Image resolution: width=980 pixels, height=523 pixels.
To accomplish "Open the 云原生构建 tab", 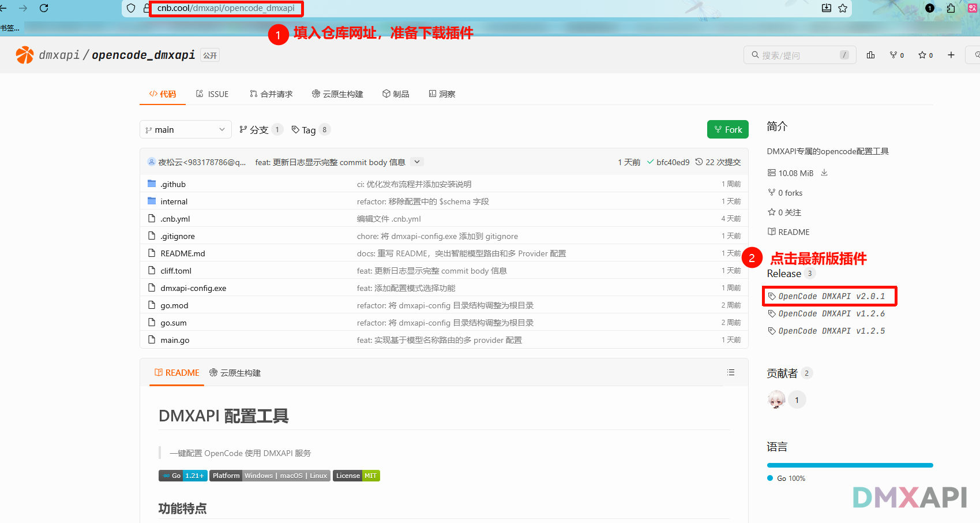I will (337, 94).
